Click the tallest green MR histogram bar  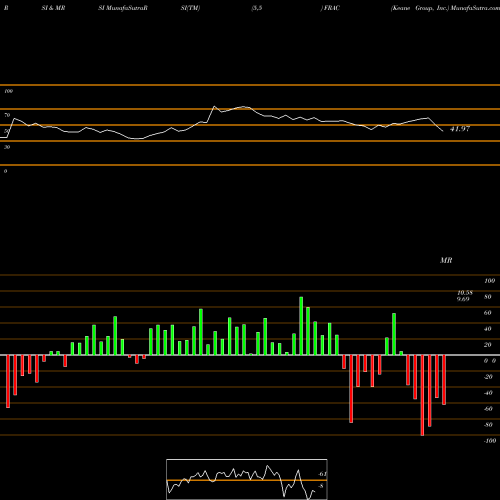[301, 326]
